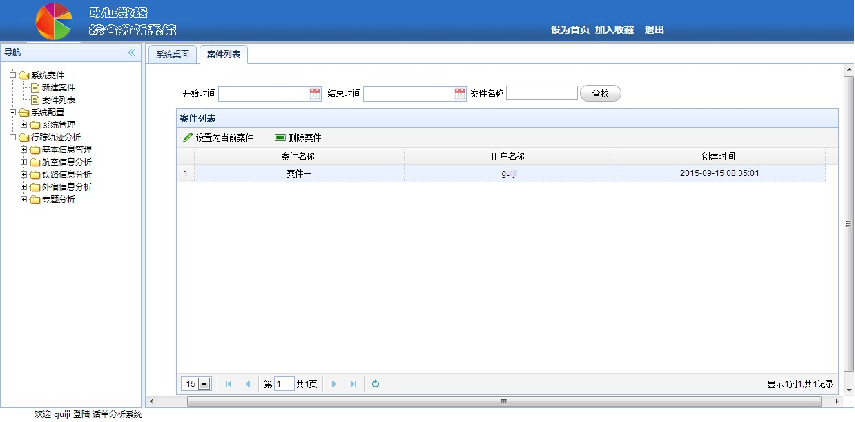Click the pie chart logo in header
The width and height of the screenshot is (855, 422).
tap(53, 21)
